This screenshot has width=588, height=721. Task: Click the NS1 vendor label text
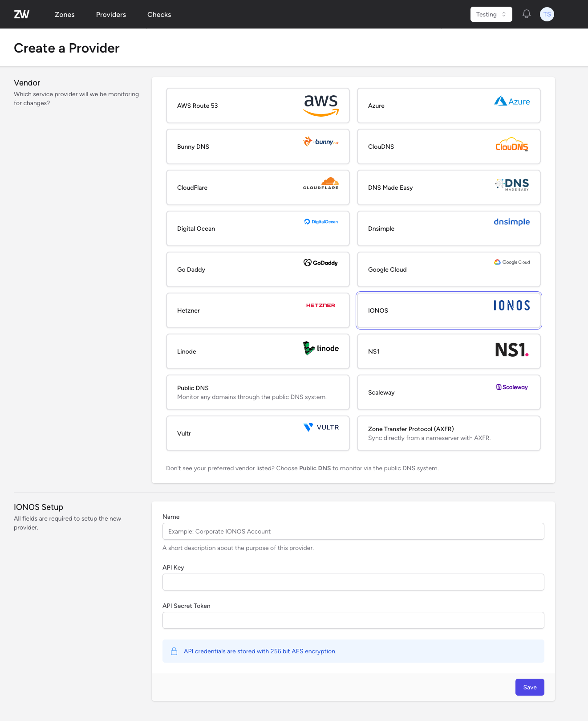click(374, 351)
